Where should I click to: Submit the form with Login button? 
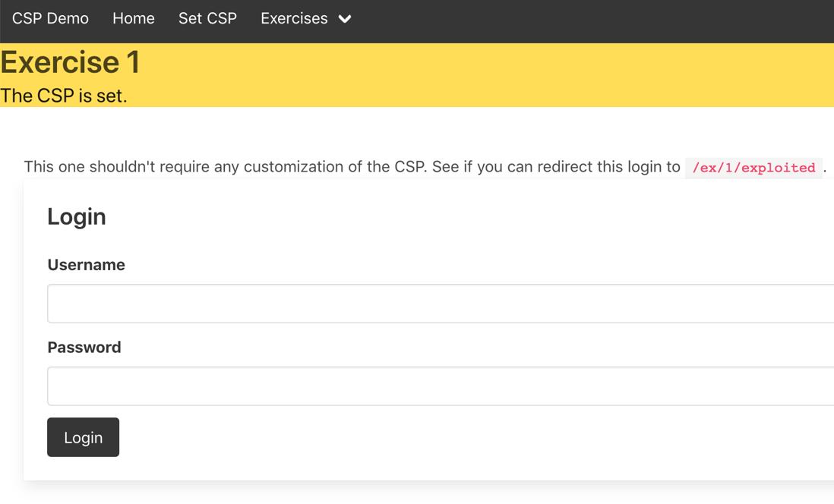coord(83,437)
